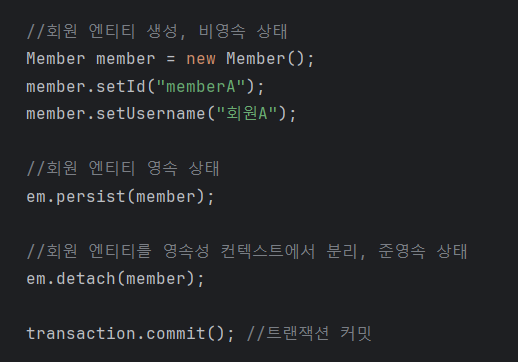Click the setId method call

click(121, 86)
